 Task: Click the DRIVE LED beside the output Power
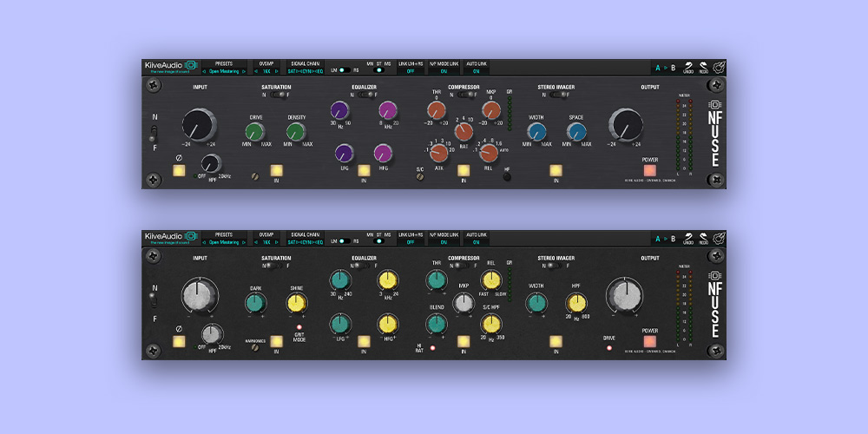click(x=609, y=348)
